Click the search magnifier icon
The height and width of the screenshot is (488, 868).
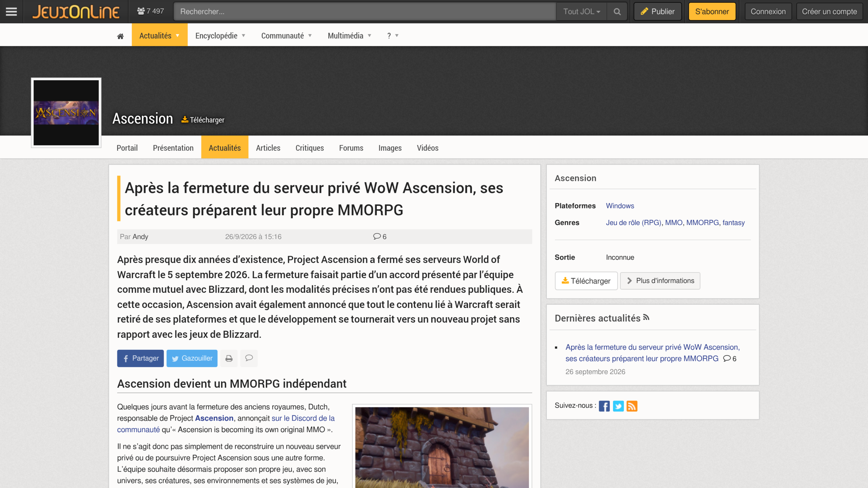coord(617,12)
